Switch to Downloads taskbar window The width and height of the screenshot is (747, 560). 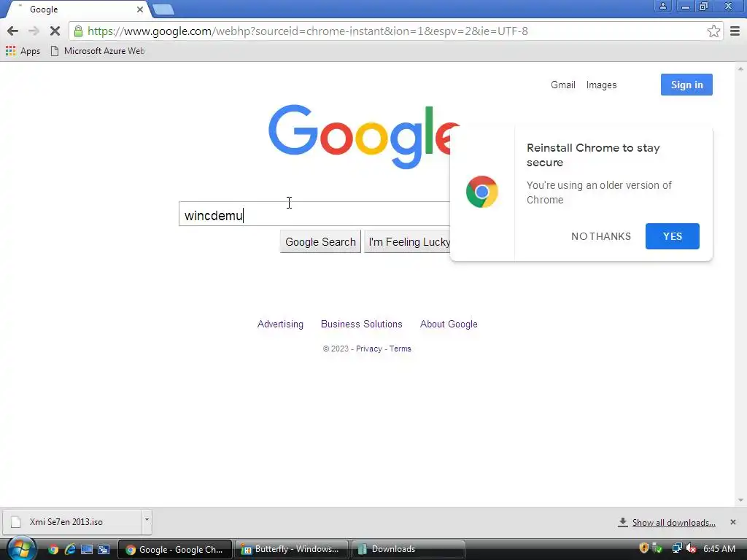click(x=409, y=550)
